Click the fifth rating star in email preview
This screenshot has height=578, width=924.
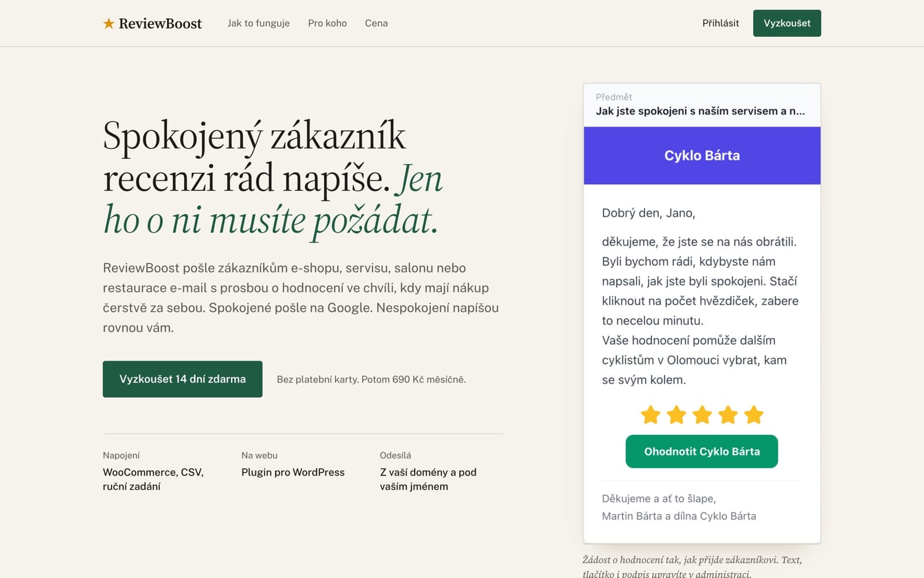(x=754, y=414)
